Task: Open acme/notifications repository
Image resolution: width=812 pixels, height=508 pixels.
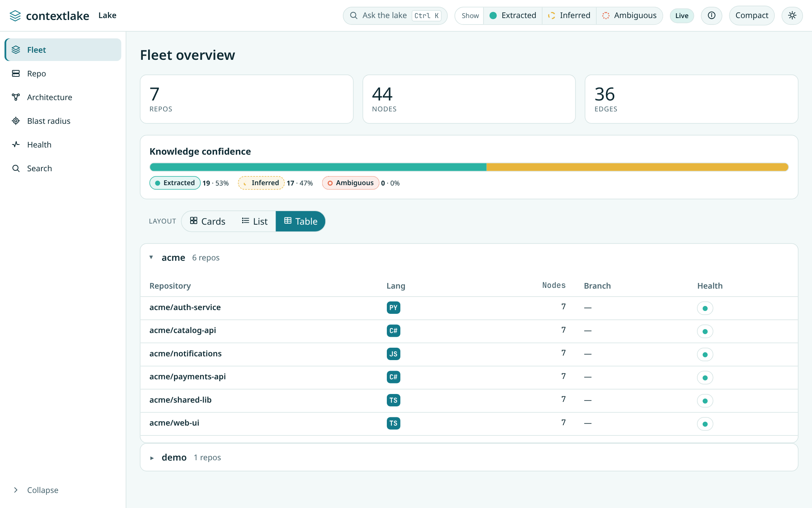Action: click(185, 353)
